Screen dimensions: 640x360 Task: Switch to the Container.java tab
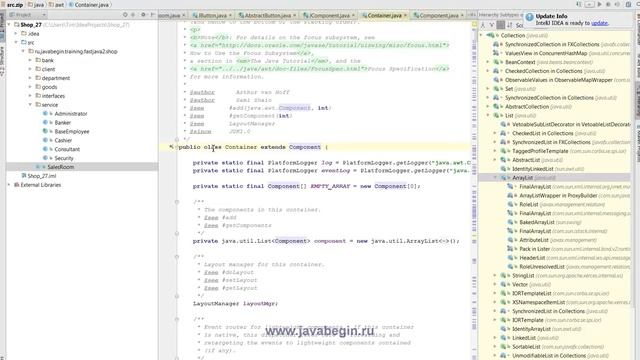tap(384, 16)
